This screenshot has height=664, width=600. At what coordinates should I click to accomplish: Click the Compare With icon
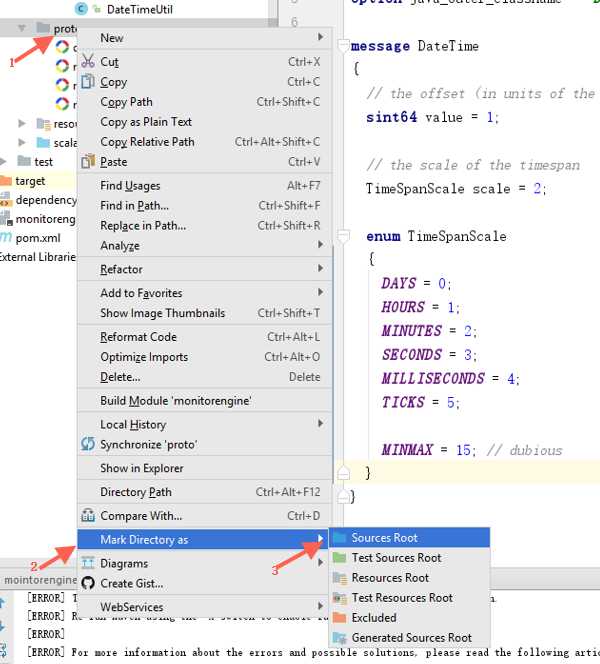click(x=88, y=515)
